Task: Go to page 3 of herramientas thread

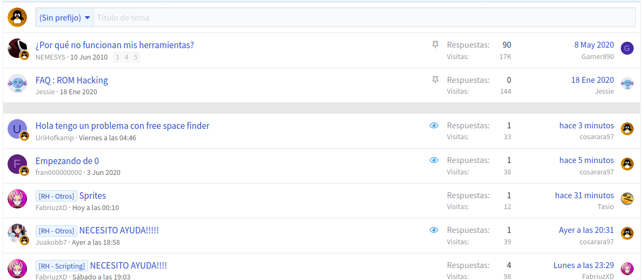Action: [117, 57]
